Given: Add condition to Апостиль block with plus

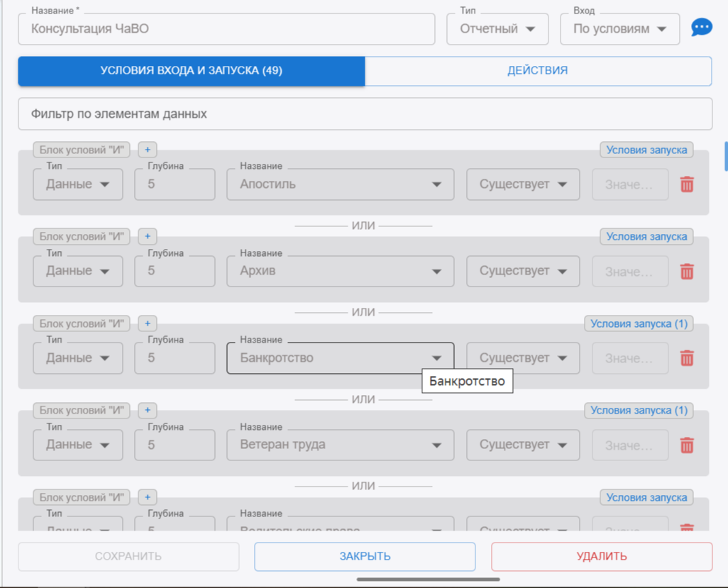Looking at the screenshot, I should tap(148, 150).
